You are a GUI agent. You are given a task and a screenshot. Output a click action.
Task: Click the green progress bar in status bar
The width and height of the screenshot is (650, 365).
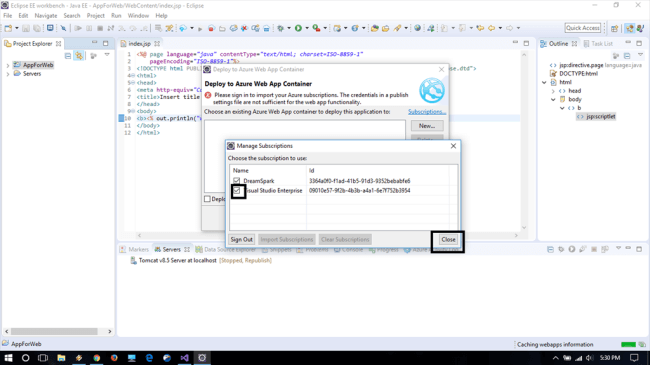click(628, 345)
